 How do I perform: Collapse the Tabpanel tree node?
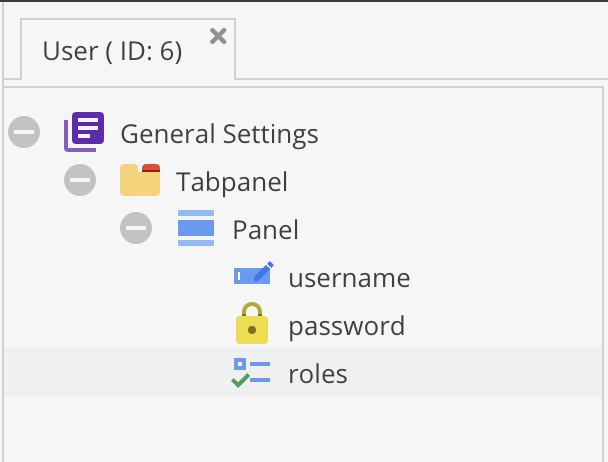(x=80, y=180)
